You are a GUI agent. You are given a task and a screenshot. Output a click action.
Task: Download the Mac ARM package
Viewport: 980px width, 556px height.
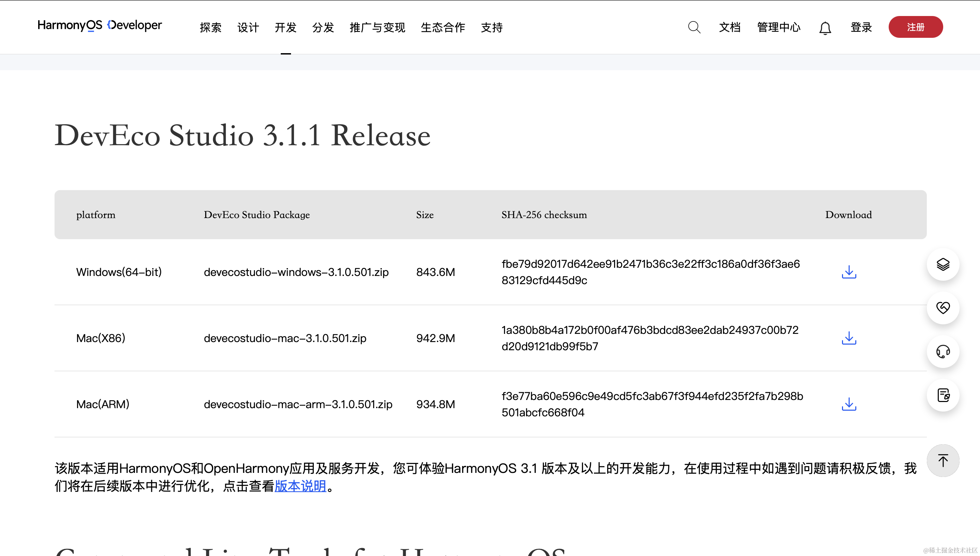point(848,404)
